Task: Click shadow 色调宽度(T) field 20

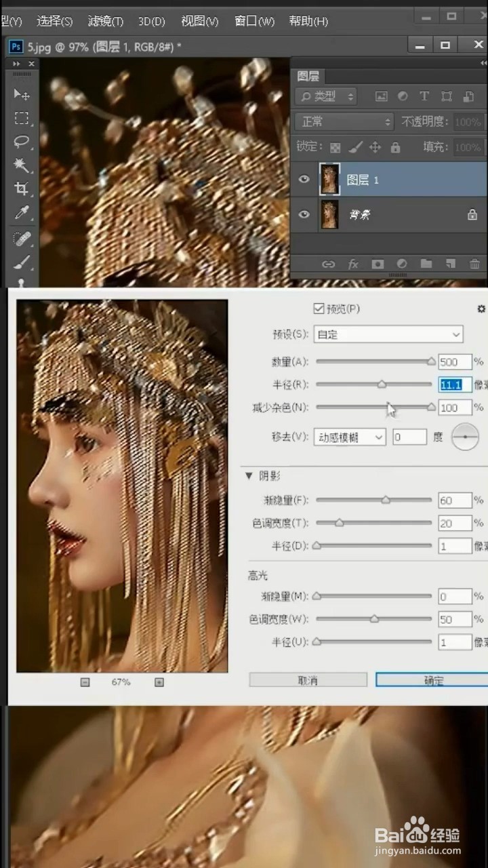Action: pos(455,524)
